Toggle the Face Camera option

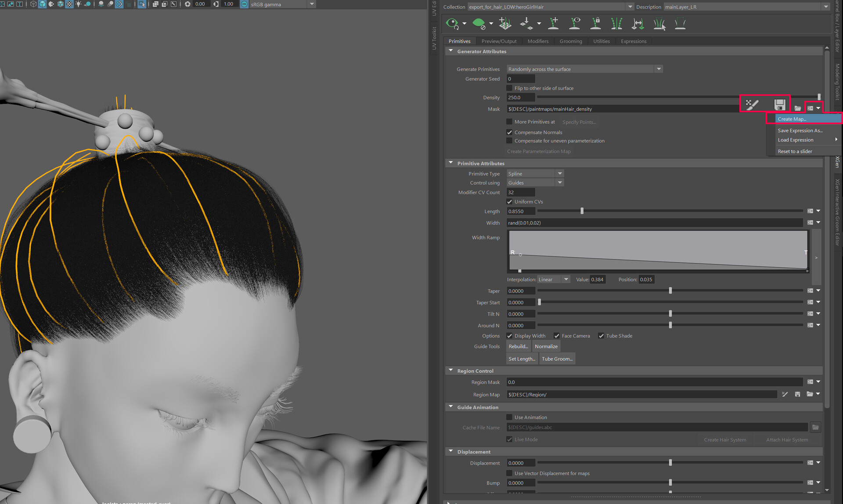[557, 336]
